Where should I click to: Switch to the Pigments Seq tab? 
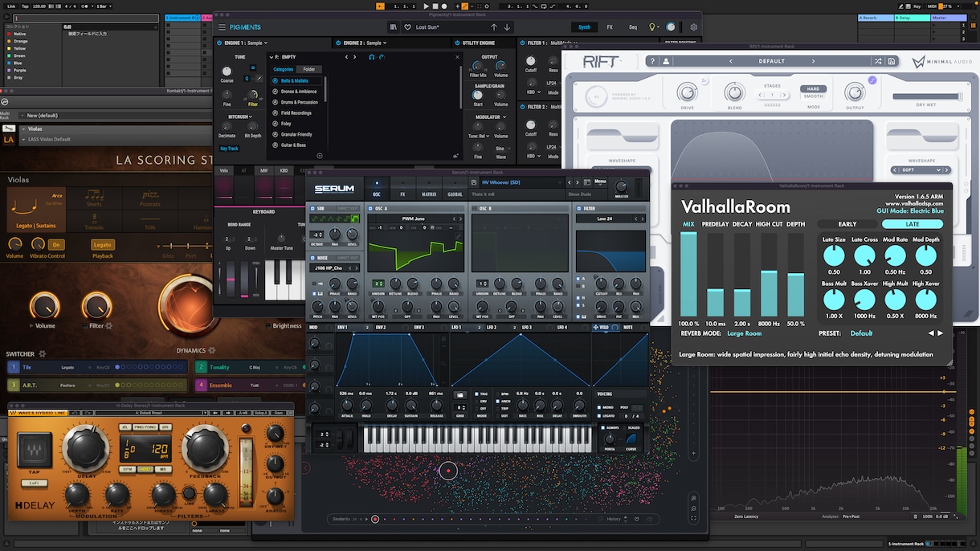click(633, 27)
